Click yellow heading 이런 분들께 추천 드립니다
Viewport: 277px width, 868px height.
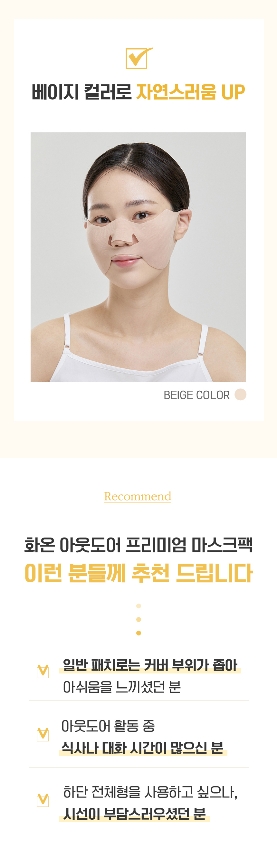click(138, 572)
